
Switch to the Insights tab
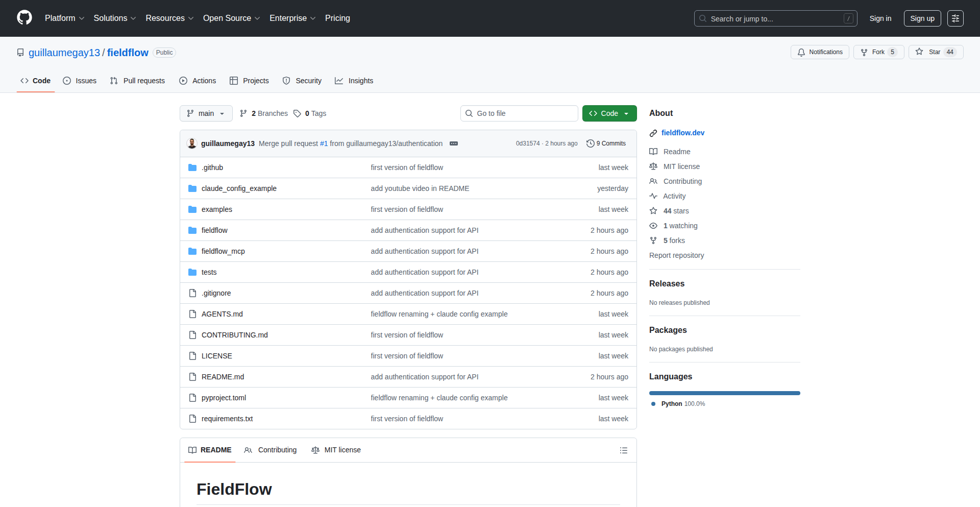pos(354,81)
